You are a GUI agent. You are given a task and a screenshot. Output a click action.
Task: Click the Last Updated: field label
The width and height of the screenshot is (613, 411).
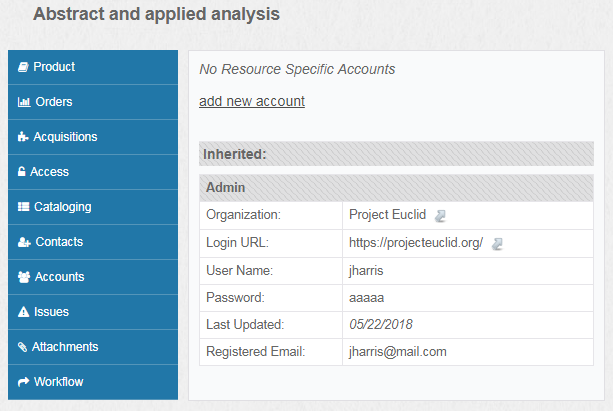[x=245, y=325]
